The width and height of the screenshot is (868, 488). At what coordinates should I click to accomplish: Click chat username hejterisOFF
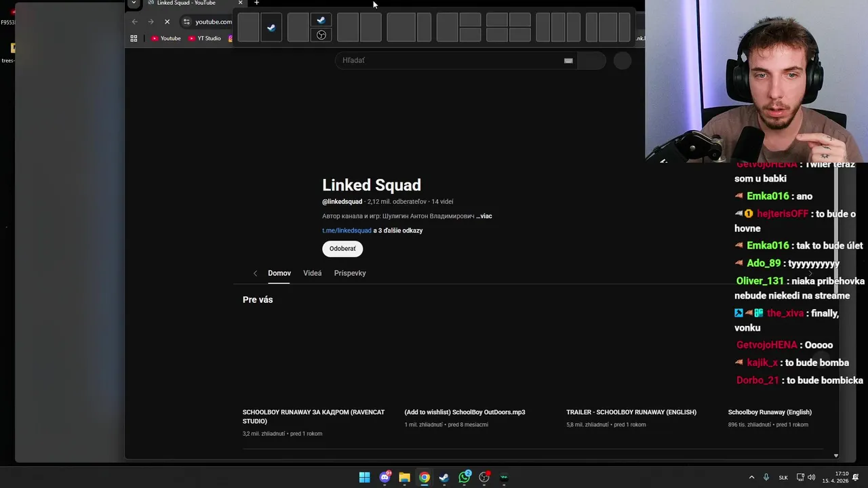[x=783, y=213]
